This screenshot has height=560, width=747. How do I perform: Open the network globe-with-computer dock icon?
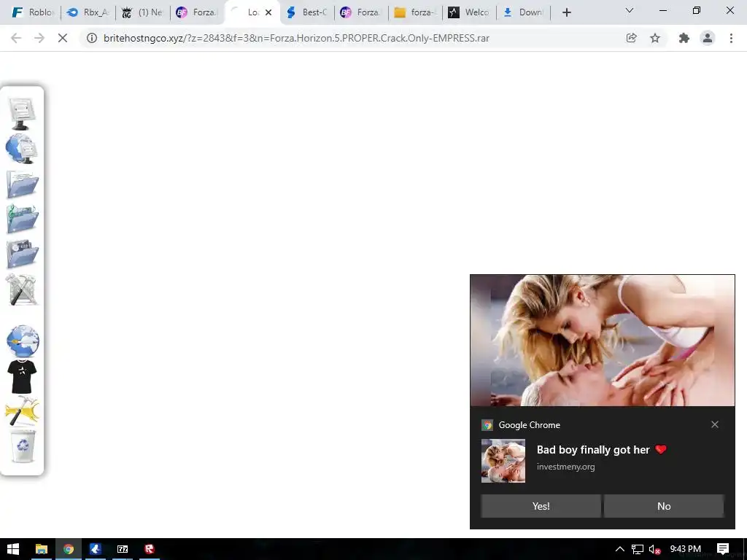pos(22,149)
